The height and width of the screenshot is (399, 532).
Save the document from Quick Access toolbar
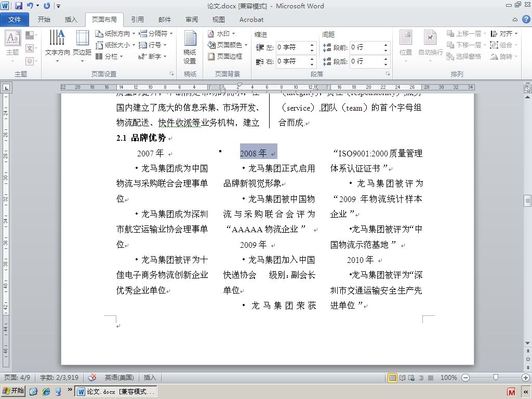tap(18, 6)
